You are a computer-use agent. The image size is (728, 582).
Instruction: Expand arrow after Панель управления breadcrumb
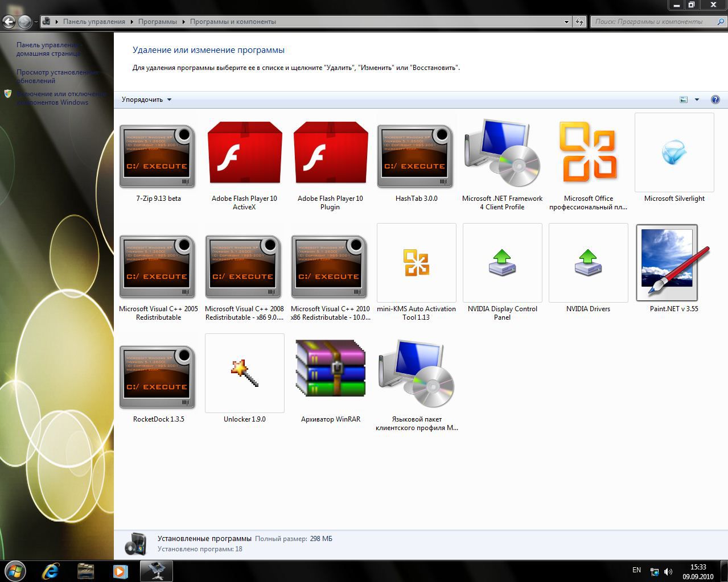click(131, 22)
